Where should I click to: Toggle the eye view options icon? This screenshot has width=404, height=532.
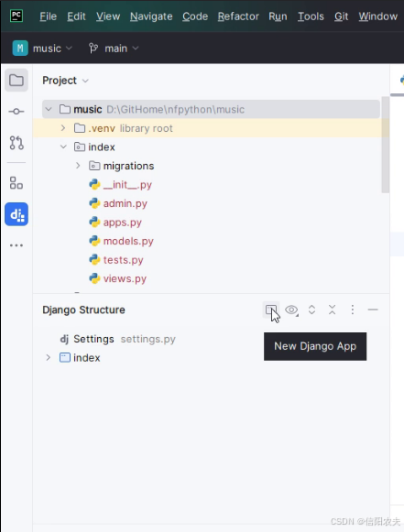pos(291,309)
